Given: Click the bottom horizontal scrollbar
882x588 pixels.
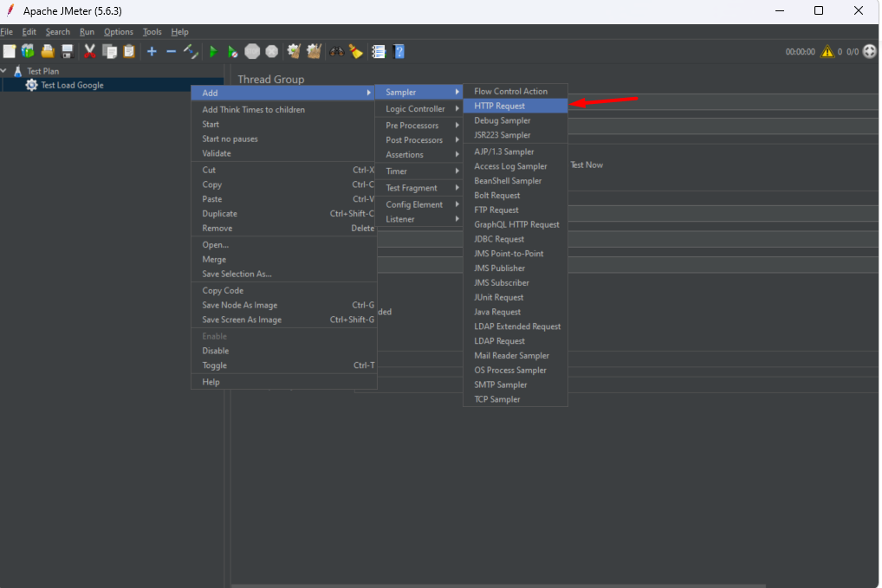Looking at the screenshot, I should tap(498, 586).
